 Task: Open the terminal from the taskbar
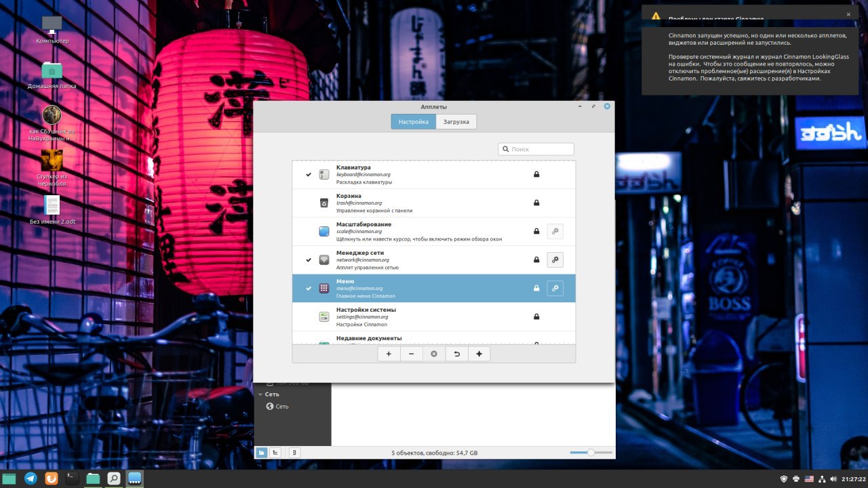coord(72,479)
